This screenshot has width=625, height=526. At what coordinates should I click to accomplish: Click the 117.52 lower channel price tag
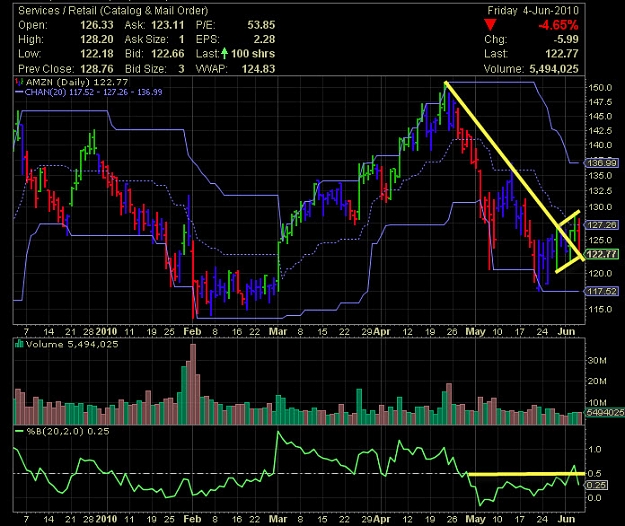[x=602, y=291]
